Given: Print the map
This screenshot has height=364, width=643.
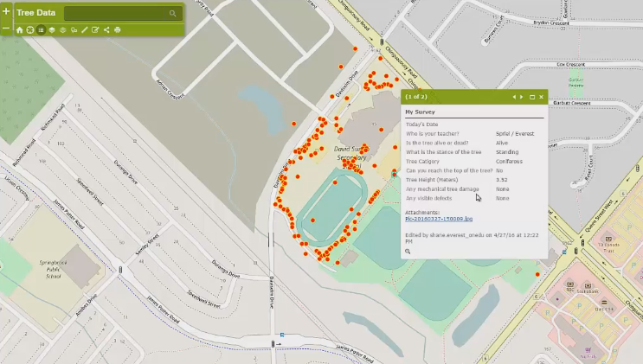Looking at the screenshot, I should (117, 30).
